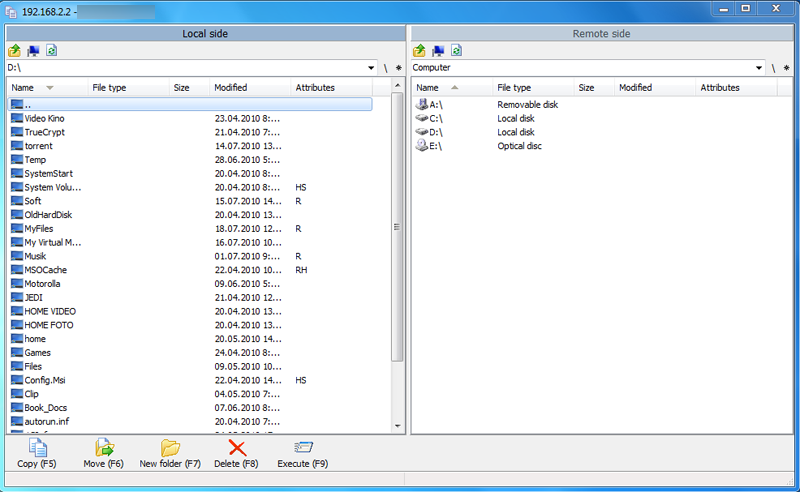Open computer root icon on Remote side
The height and width of the screenshot is (492, 800).
438,51
